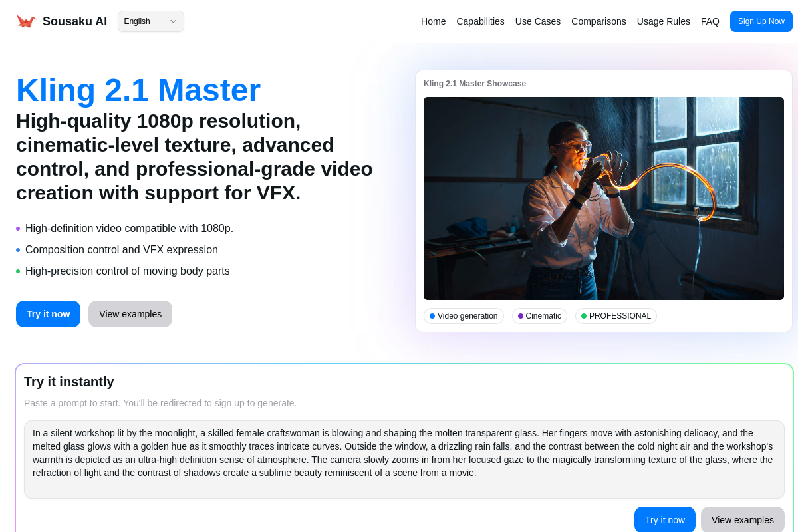The image size is (798, 532).
Task: Jump to the FAQ link
Action: 710,21
